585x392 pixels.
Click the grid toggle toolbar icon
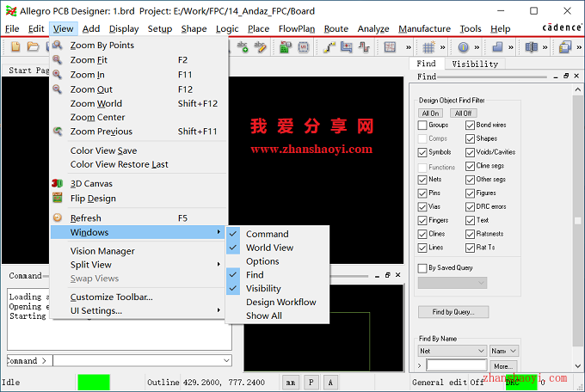428,47
